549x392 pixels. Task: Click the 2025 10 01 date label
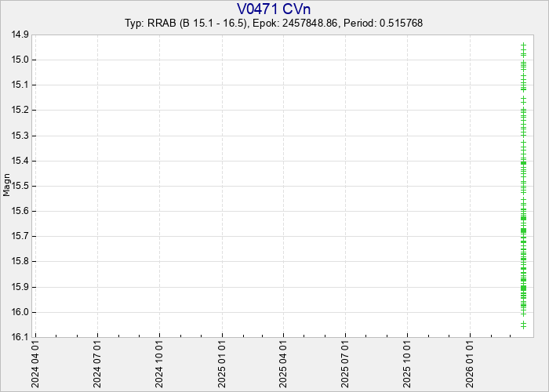click(x=407, y=365)
